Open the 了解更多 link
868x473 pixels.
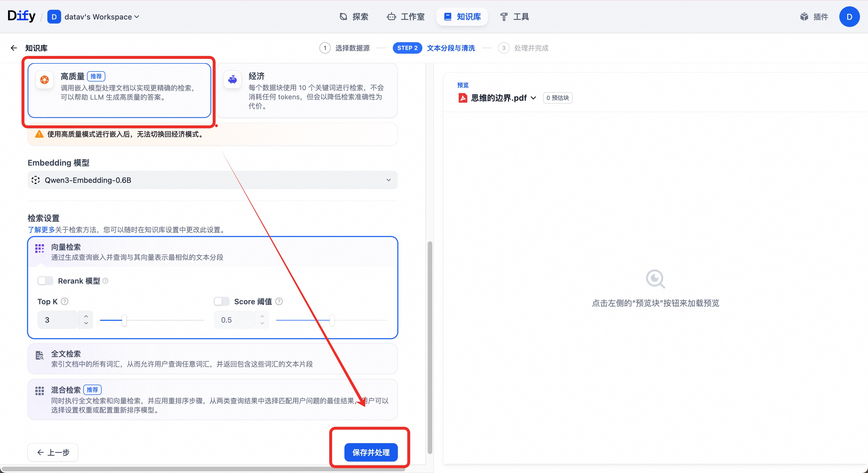click(x=41, y=229)
